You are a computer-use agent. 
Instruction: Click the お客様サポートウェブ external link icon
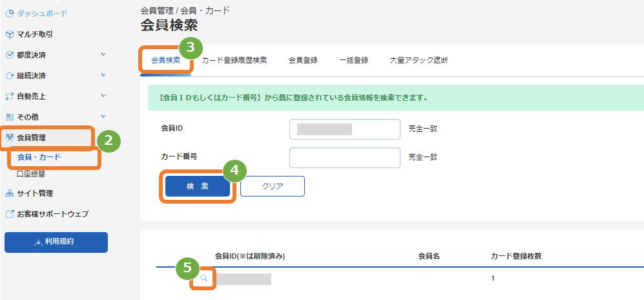(x=10, y=214)
